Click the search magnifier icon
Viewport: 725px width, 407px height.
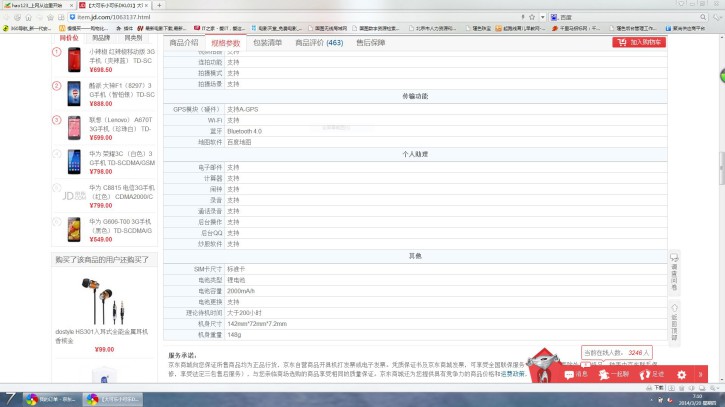tap(703, 17)
